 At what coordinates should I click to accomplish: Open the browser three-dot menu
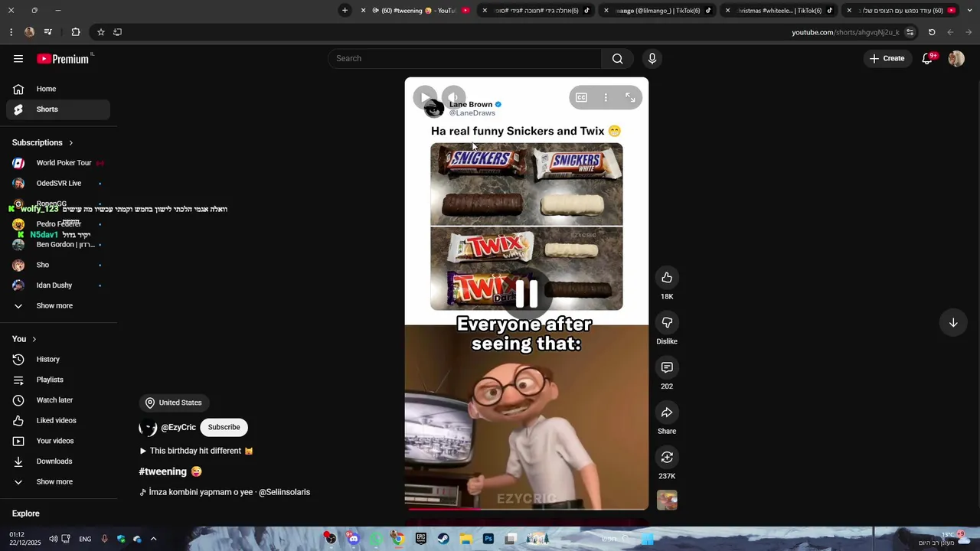pyautogui.click(x=11, y=32)
